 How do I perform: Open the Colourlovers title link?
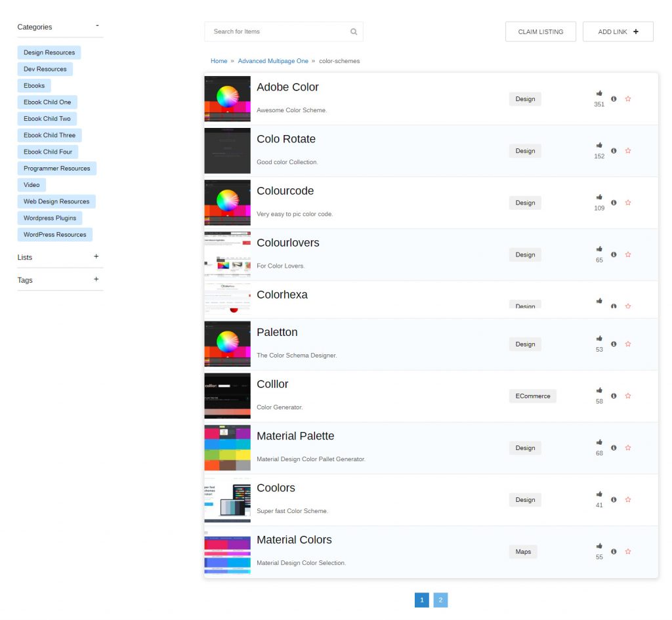(288, 243)
